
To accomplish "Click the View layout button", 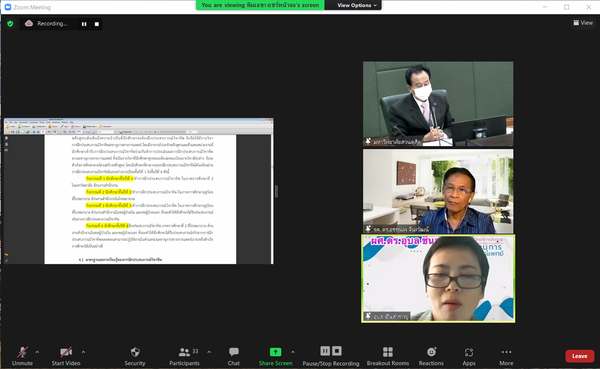I will pyautogui.click(x=583, y=23).
